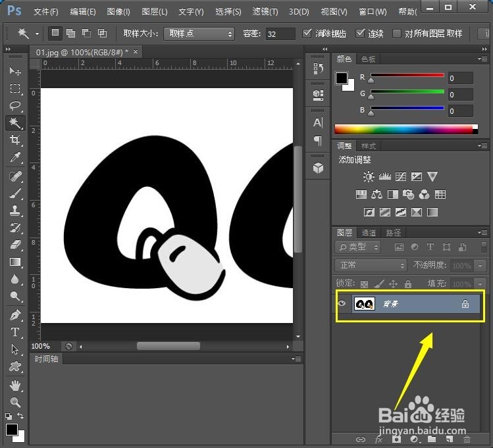Open the fill 填充 slider arrow
Viewport: 493px width, 448px height.
pos(480,284)
